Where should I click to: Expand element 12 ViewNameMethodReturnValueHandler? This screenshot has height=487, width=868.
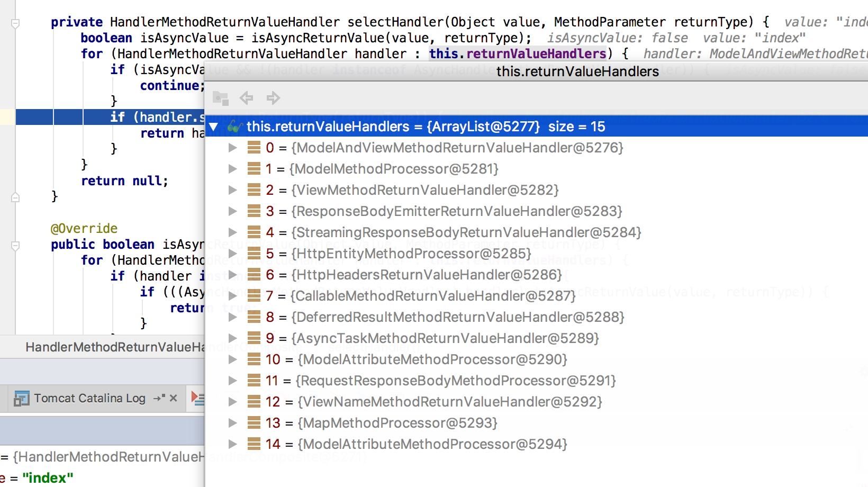232,402
